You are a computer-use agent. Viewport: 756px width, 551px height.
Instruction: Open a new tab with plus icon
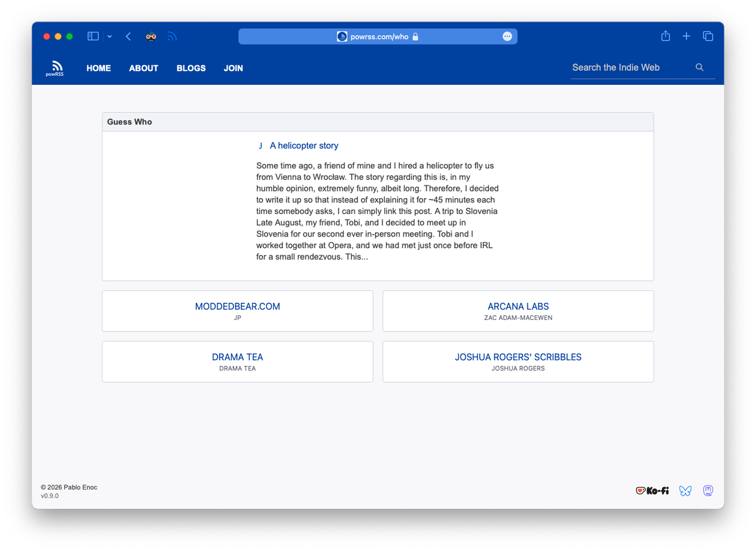[686, 37]
